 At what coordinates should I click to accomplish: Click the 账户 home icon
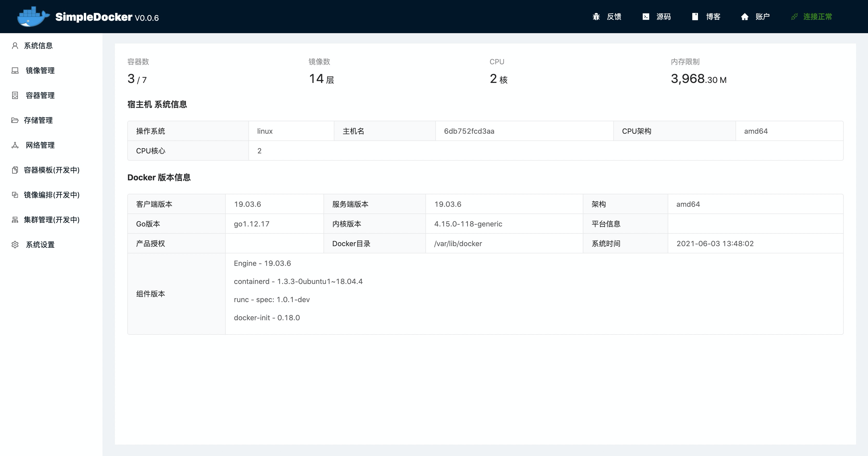click(x=744, y=17)
